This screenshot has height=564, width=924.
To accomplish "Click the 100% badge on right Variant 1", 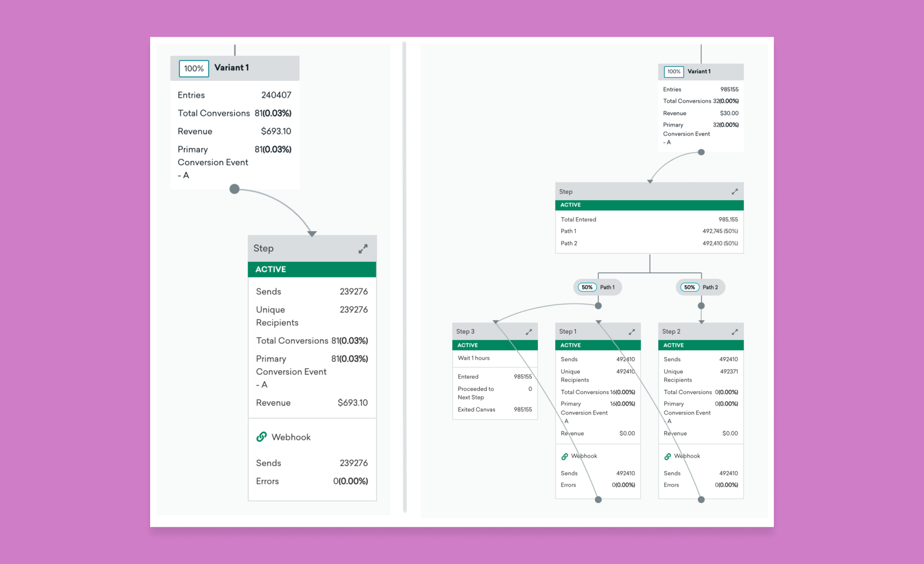I will [x=673, y=72].
